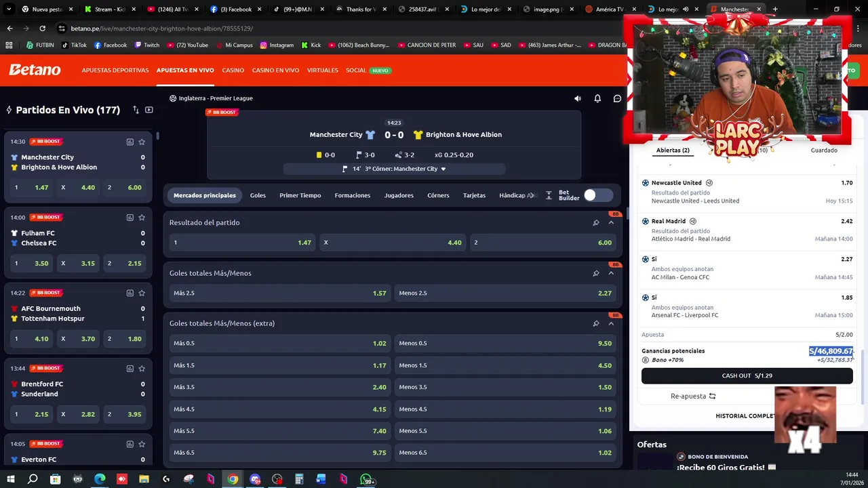Screen dimensions: 868x488
Task: Pin the Goles totales Más/Menos market
Action: point(596,273)
